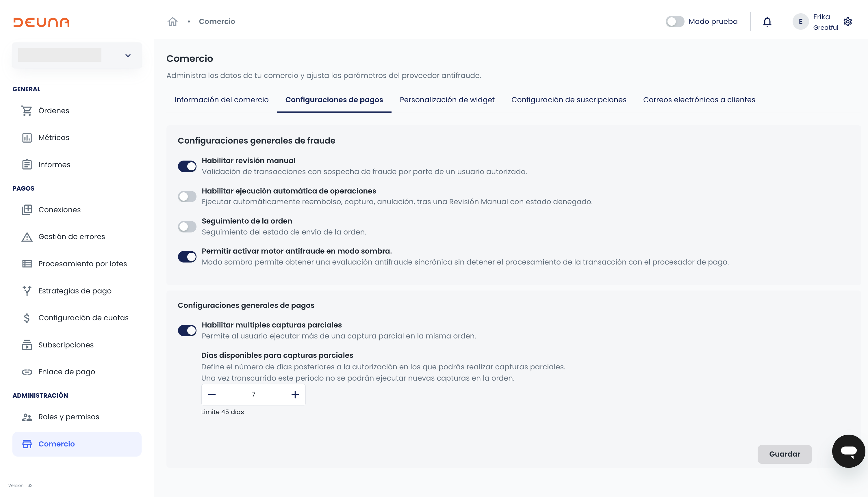Screen dimensions: 868x497
Task: Disable Habilitar revisión manual toggle
Action: coord(187,166)
